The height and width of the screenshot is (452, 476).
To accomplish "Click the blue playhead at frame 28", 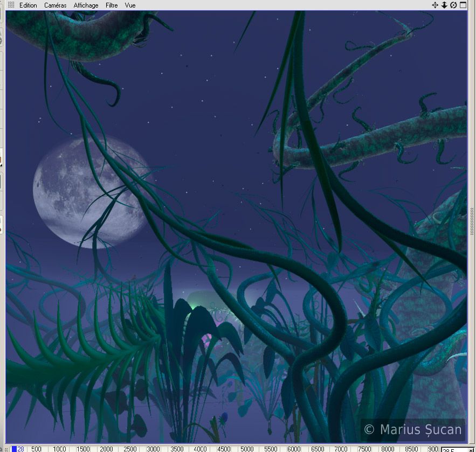I will pyautogui.click(x=15, y=449).
